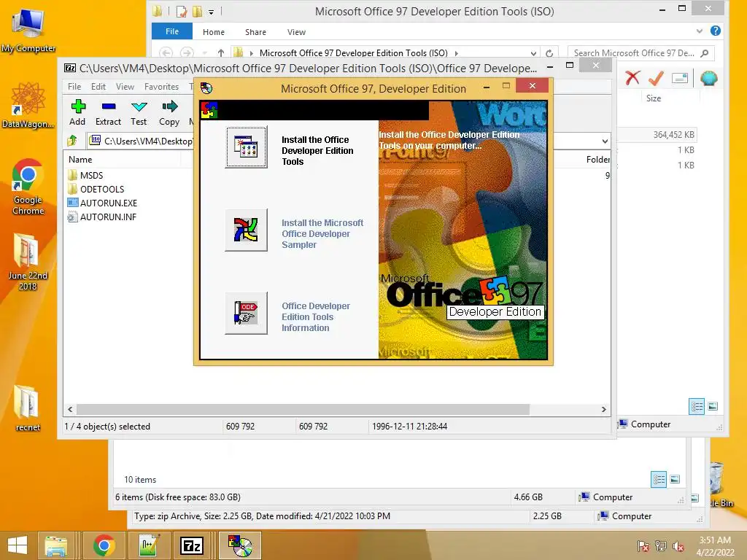Click the Size column header in Explorer
The height and width of the screenshot is (560, 747).
pos(653,98)
